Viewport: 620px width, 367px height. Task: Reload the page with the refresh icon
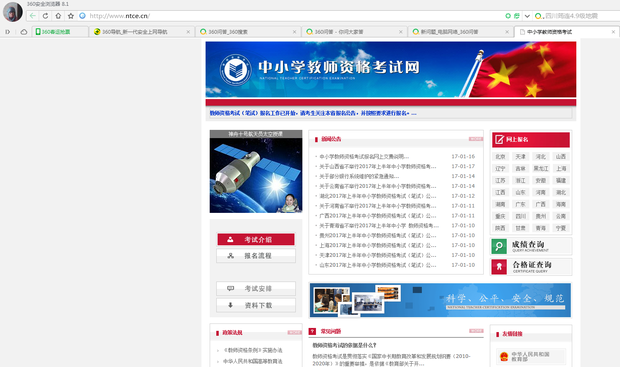pyautogui.click(x=45, y=16)
